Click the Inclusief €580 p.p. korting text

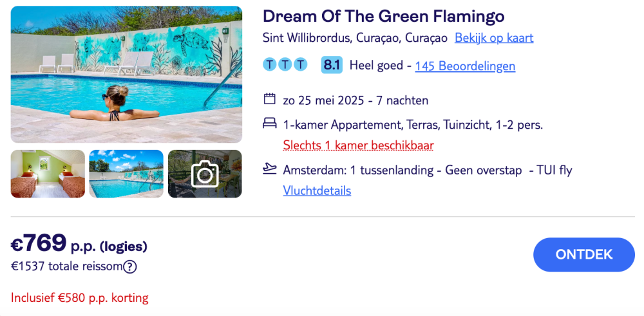coord(80,297)
